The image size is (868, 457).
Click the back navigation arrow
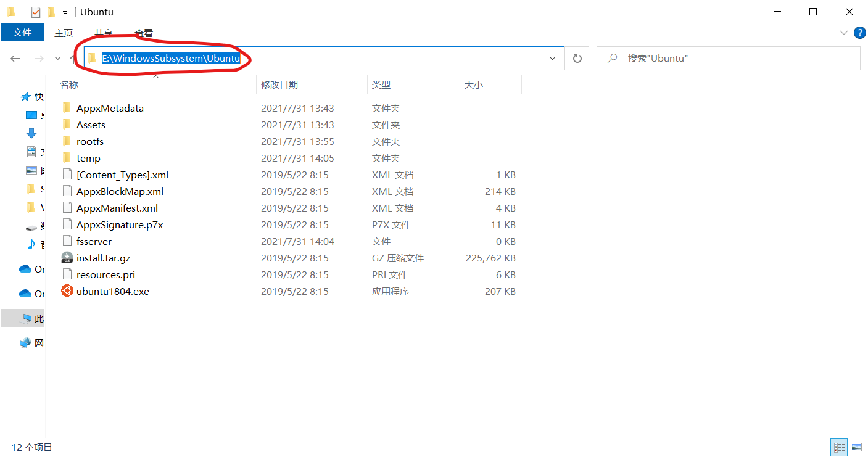point(15,58)
